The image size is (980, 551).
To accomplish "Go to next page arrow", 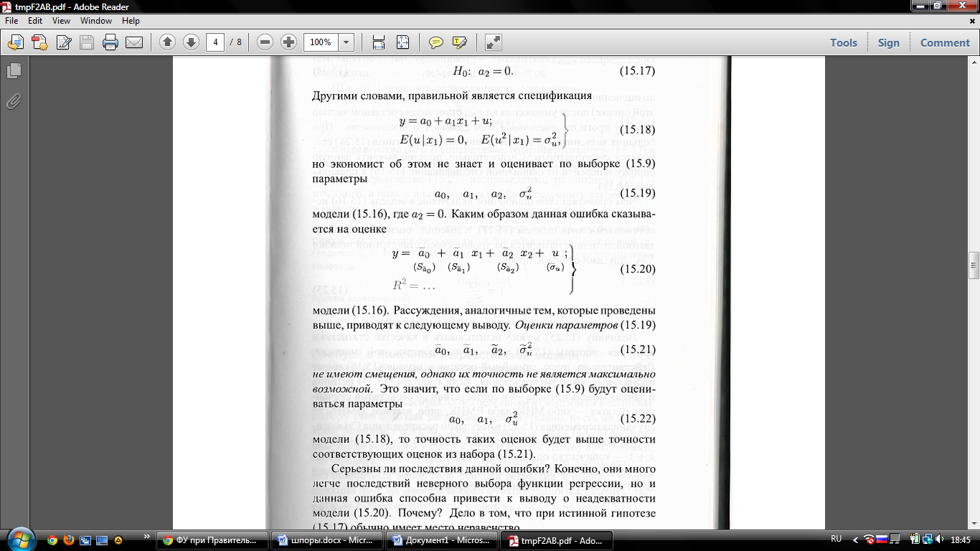I will click(x=191, y=42).
